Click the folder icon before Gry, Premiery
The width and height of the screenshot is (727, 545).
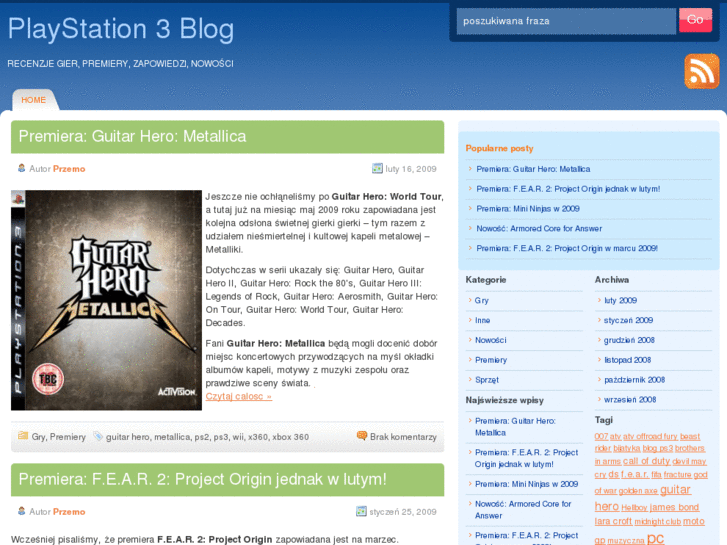coord(23,436)
